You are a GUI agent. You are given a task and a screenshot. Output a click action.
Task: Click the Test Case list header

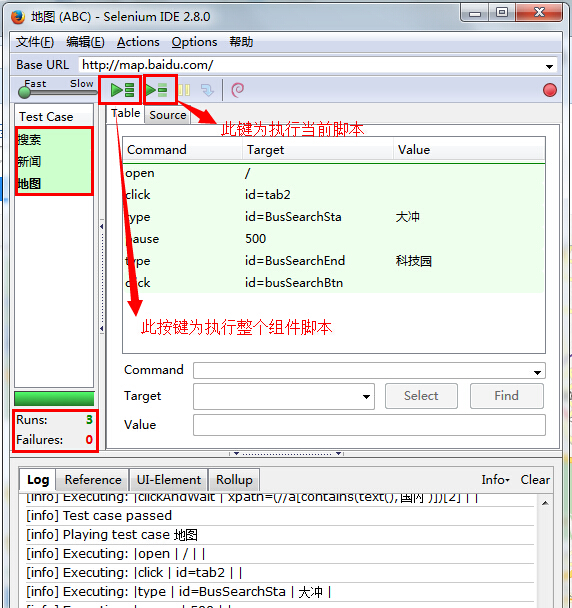point(54,116)
